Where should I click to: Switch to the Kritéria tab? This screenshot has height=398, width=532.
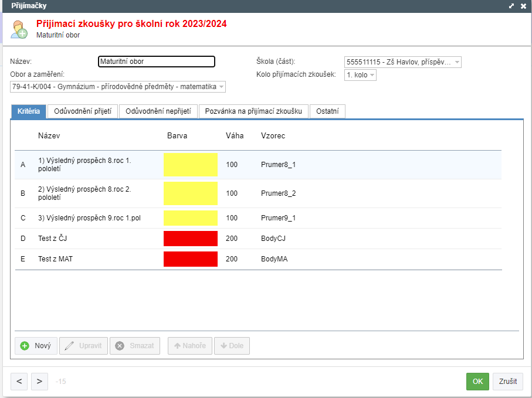tap(29, 111)
